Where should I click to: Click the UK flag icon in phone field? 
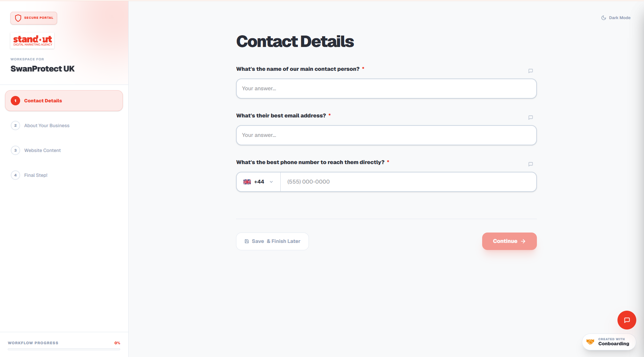click(247, 182)
